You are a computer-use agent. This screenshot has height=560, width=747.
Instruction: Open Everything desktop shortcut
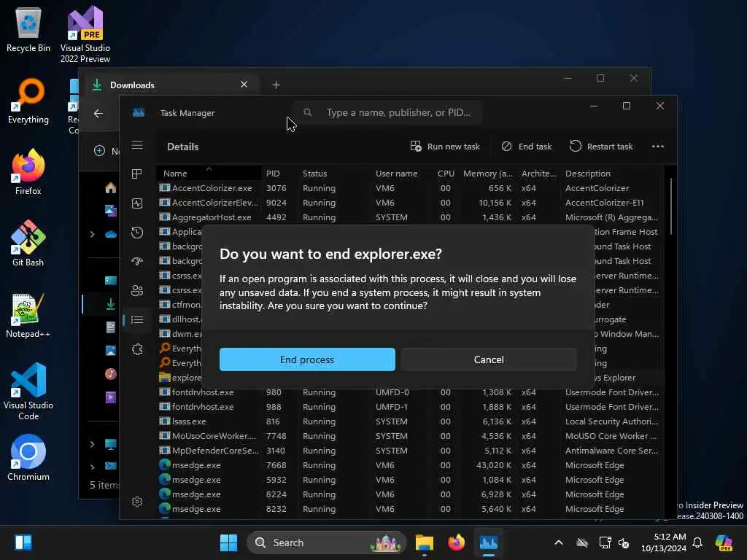point(28,101)
